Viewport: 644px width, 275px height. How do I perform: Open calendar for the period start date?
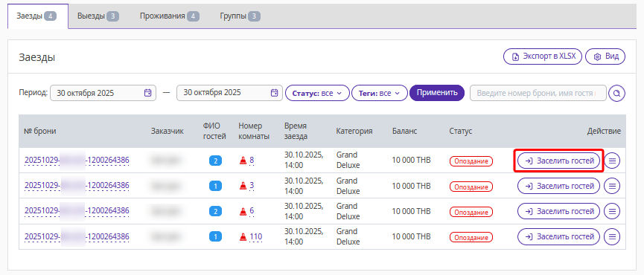[x=148, y=93]
